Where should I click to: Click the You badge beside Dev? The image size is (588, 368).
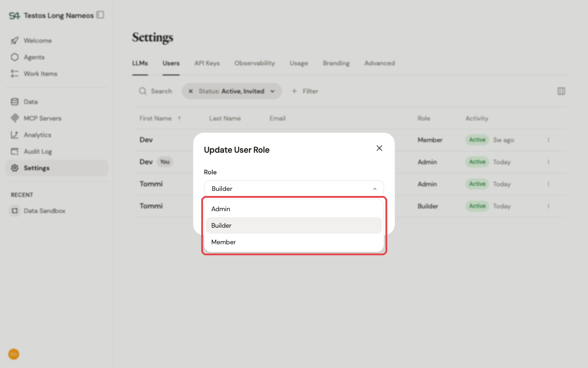(165, 162)
